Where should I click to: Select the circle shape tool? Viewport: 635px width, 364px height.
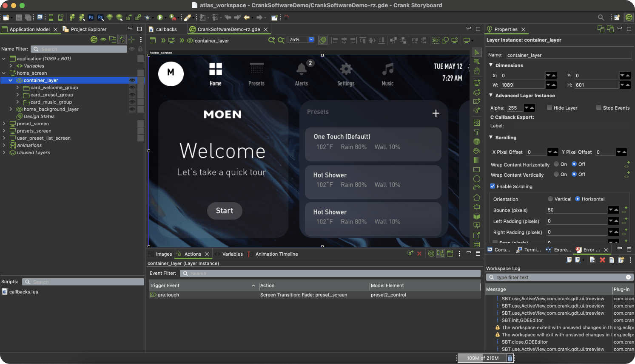477,179
